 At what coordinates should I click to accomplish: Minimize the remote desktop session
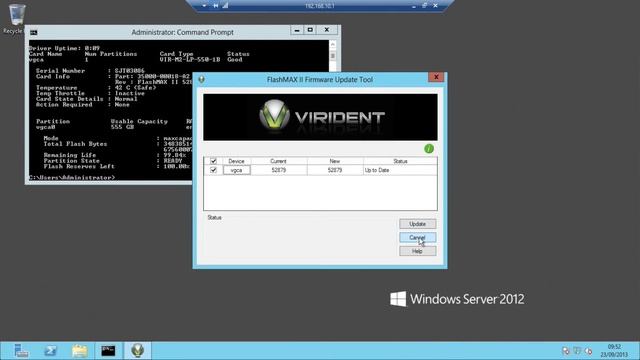click(414, 6)
